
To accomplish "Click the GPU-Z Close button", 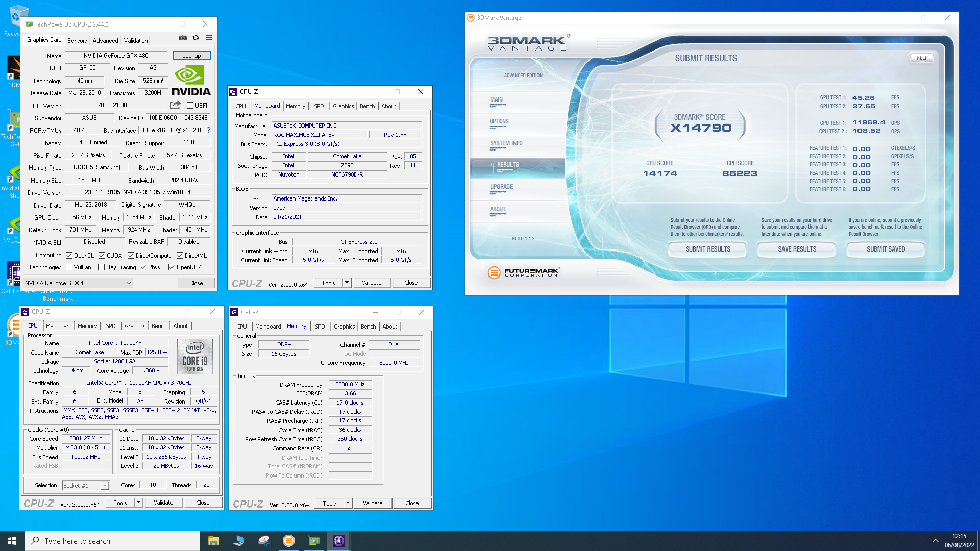I will point(196,283).
